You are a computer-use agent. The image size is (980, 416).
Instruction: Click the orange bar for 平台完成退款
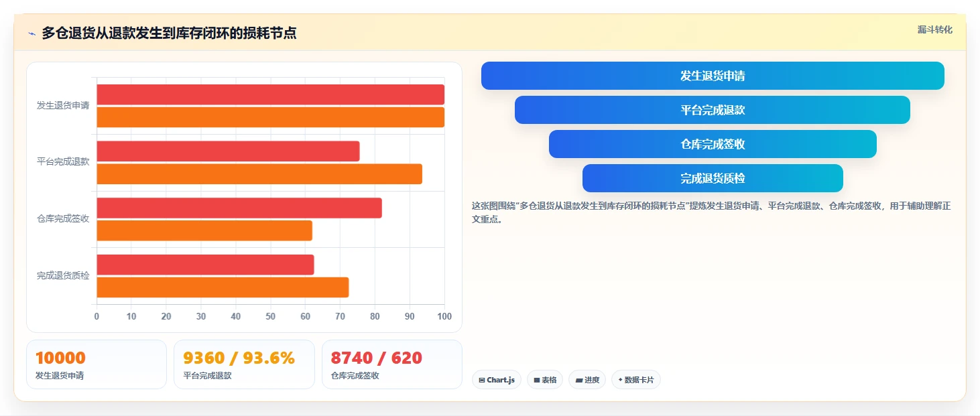259,174
